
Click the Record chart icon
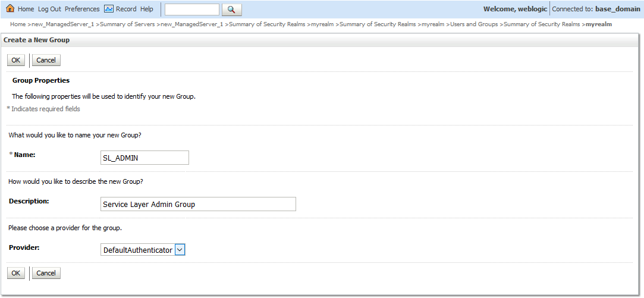108,9
